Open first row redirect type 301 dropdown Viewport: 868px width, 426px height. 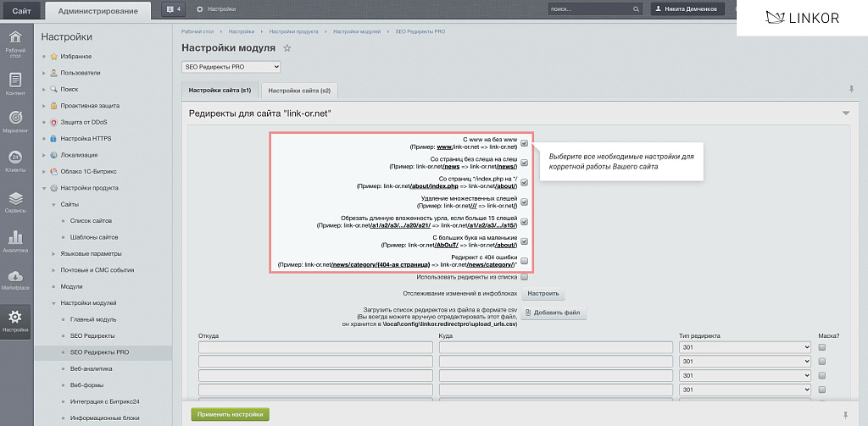[744, 347]
